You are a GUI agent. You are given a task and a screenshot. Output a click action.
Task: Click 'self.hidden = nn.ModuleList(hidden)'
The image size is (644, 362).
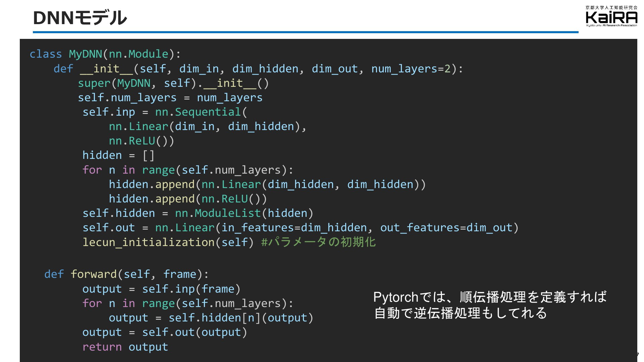pos(198,213)
